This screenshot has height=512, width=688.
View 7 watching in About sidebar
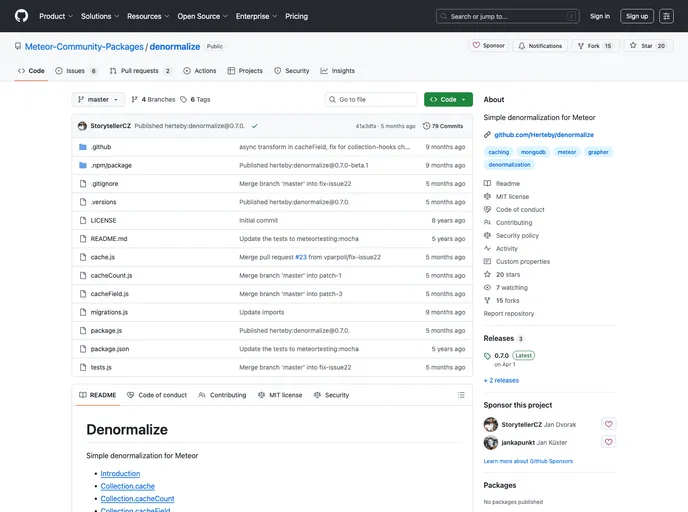[x=512, y=288]
